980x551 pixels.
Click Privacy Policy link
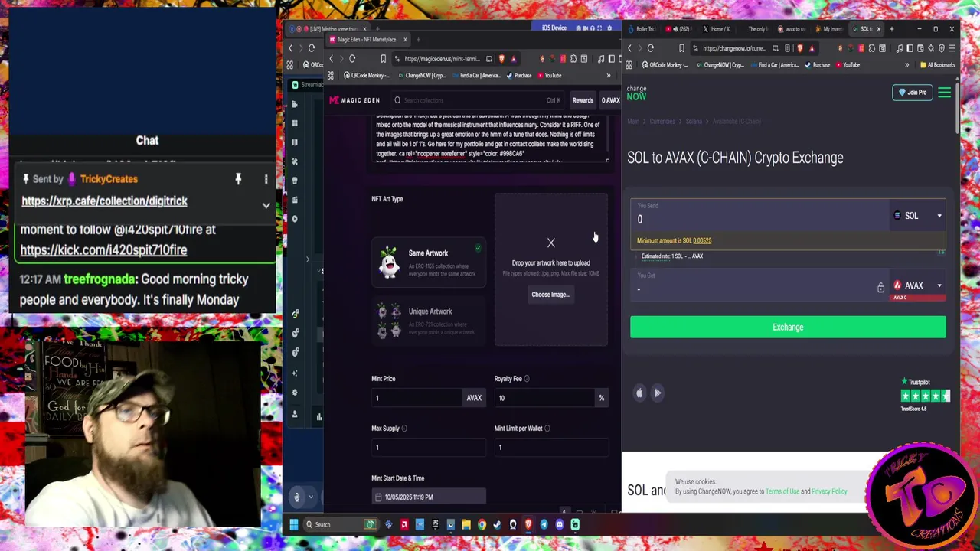click(x=829, y=491)
